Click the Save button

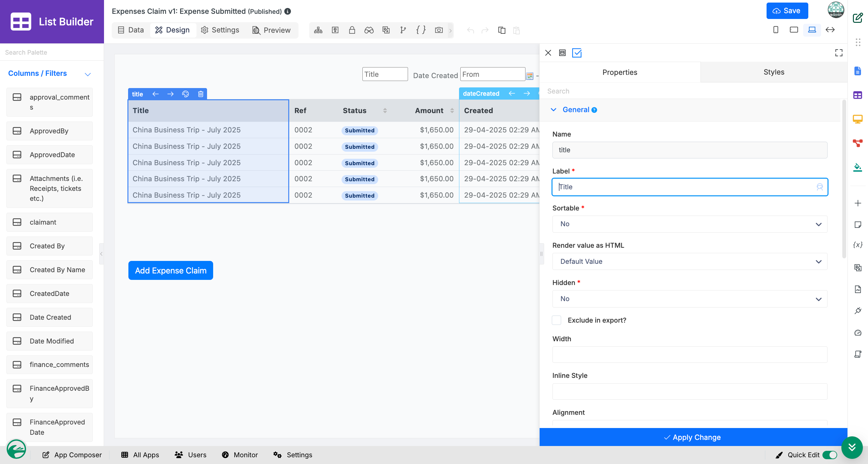pyautogui.click(x=787, y=11)
